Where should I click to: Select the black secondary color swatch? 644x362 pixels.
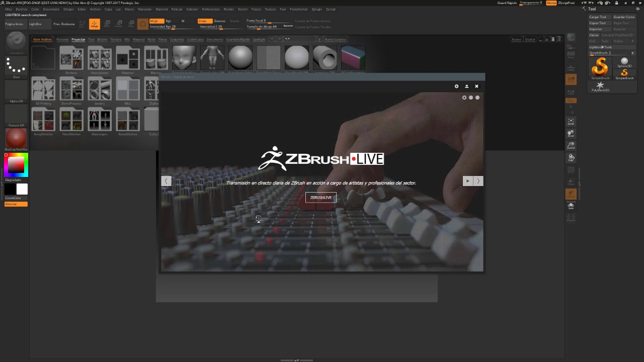coord(10,189)
